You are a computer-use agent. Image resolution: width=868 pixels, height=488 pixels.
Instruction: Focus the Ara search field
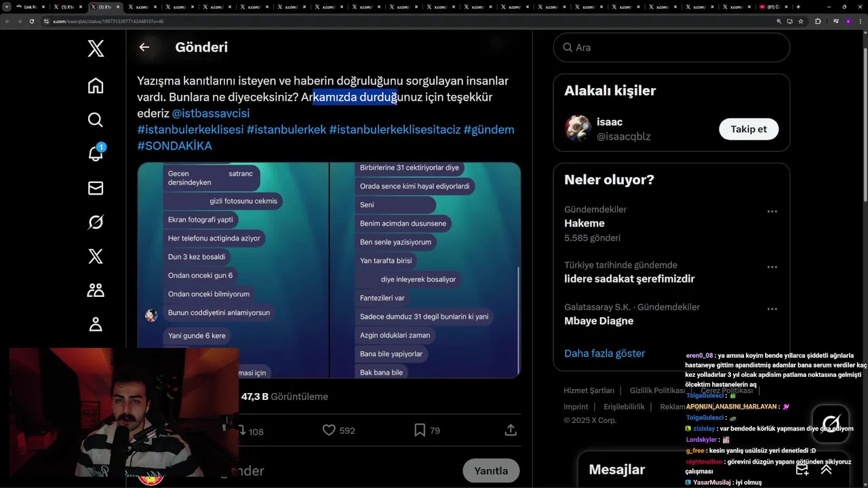(x=671, y=47)
